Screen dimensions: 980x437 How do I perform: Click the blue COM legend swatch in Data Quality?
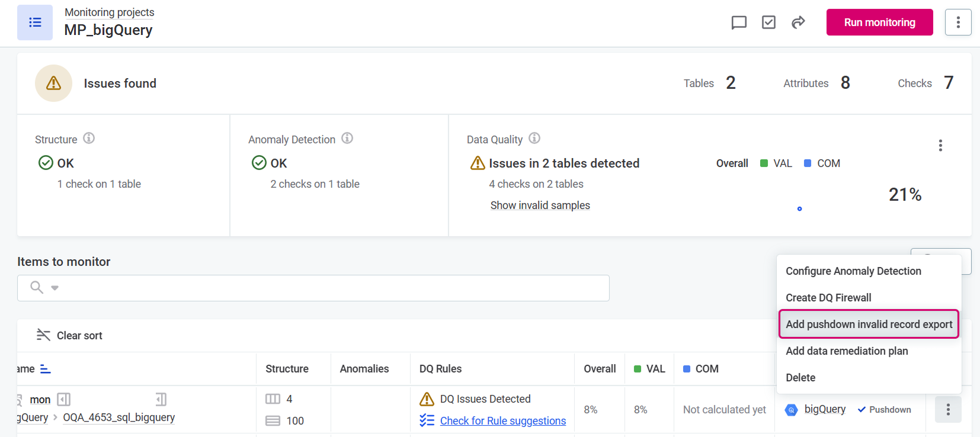coord(808,163)
